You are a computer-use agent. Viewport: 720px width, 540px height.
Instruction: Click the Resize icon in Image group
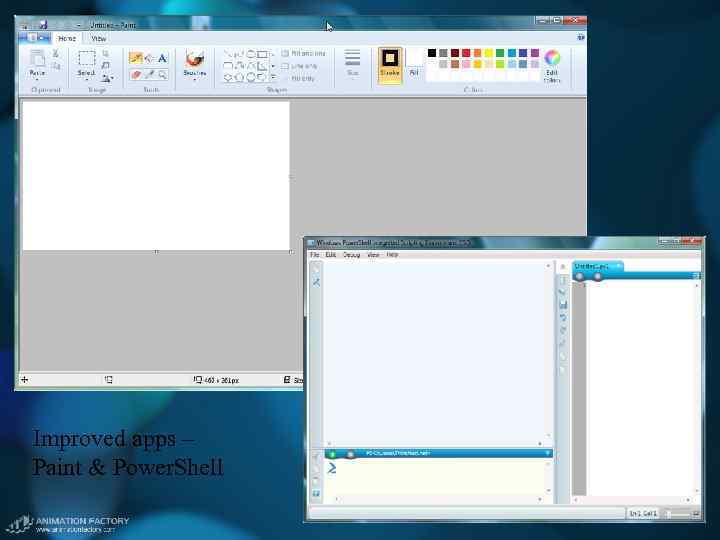(x=106, y=66)
